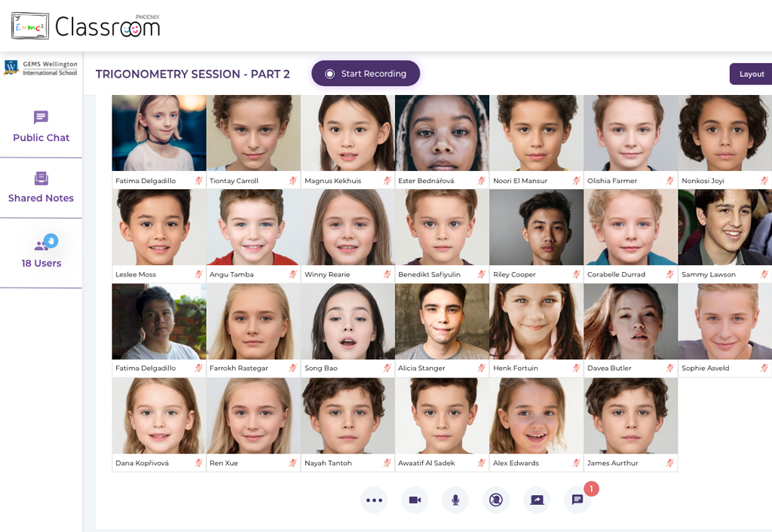Open the Shared Notes panel
Image resolution: width=772 pixels, height=532 pixels.
pos(41,188)
